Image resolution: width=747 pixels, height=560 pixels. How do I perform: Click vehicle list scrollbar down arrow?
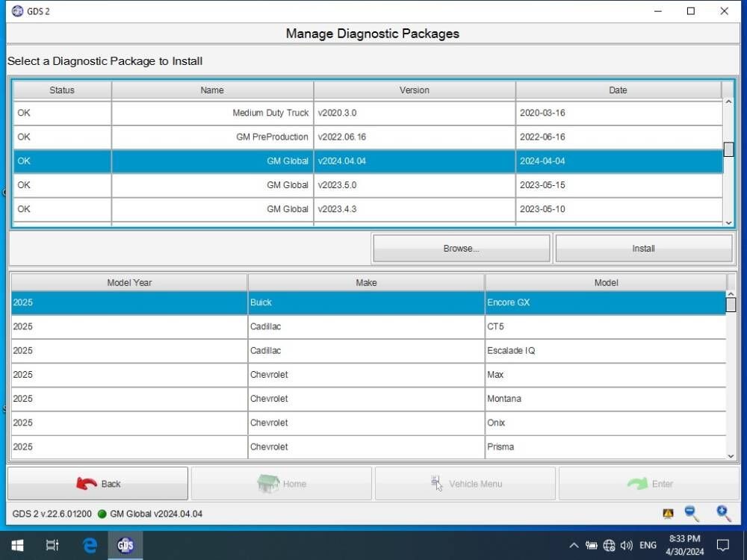coord(731,456)
